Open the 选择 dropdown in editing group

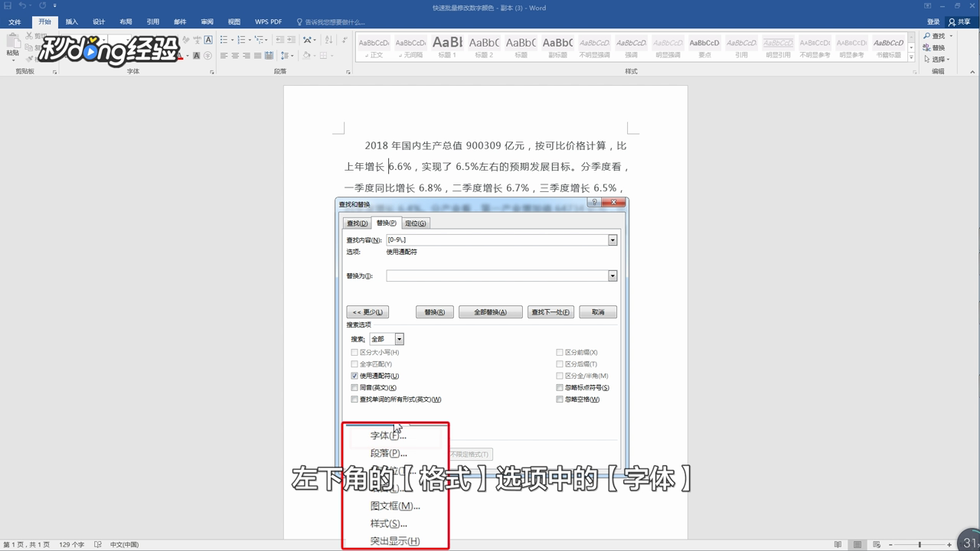point(937,59)
